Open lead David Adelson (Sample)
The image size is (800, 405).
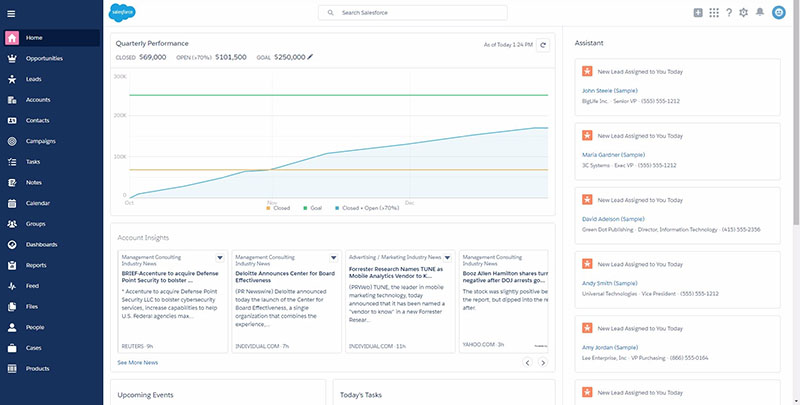click(613, 219)
